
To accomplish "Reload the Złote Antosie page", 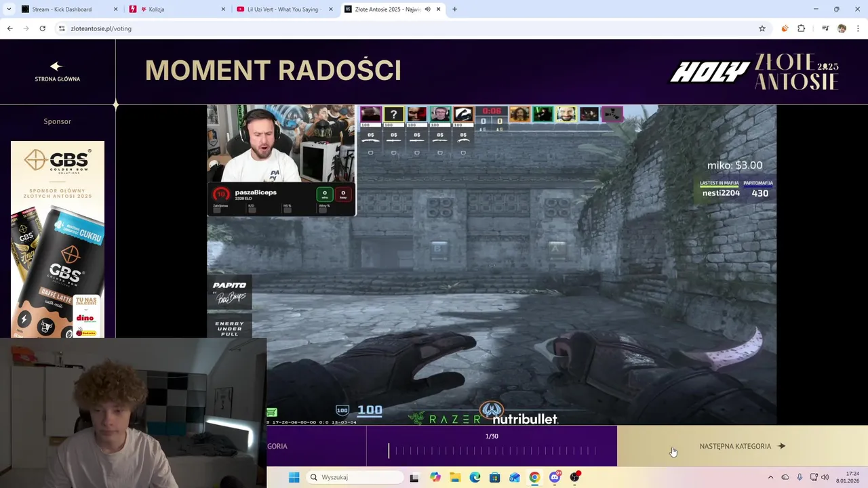I will point(42,28).
